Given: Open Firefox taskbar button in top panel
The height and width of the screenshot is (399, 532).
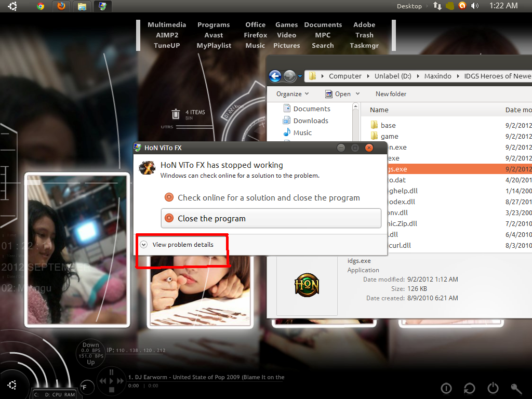Looking at the screenshot, I should click(x=61, y=6).
